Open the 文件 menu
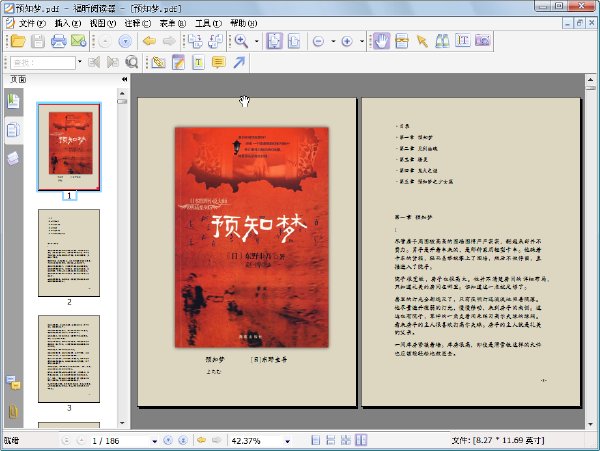600x451 pixels. pyautogui.click(x=32, y=24)
